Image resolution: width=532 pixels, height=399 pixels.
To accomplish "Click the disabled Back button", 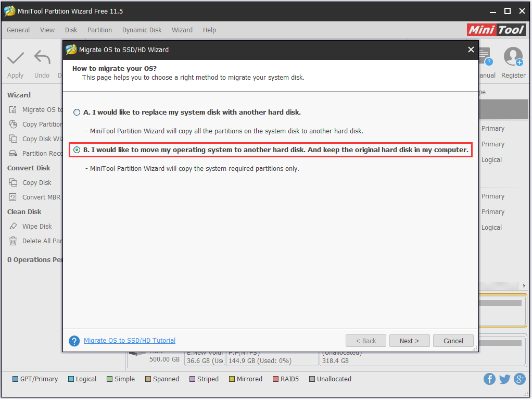I will click(366, 341).
